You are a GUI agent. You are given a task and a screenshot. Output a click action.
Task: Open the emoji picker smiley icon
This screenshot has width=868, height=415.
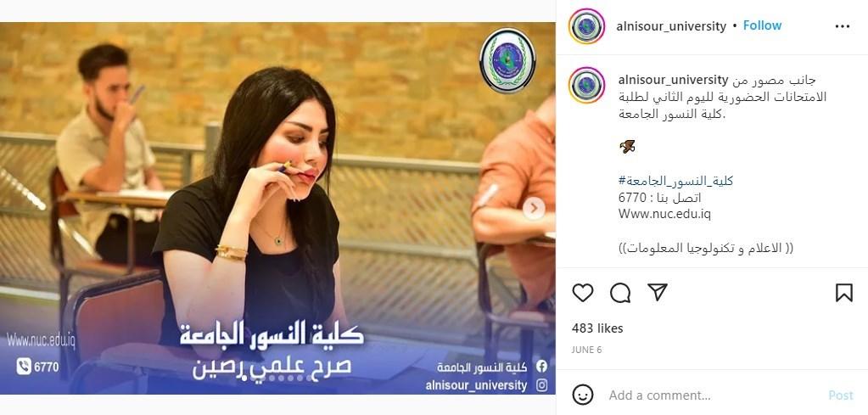pos(582,395)
